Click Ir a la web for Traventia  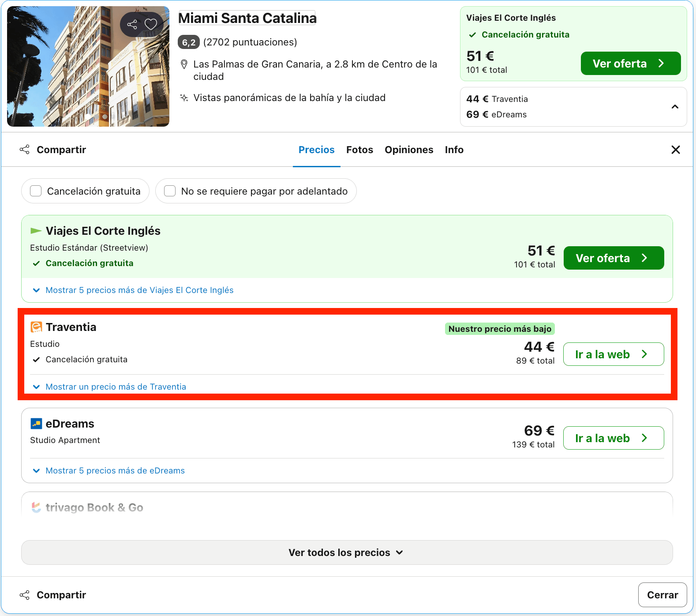pos(614,354)
